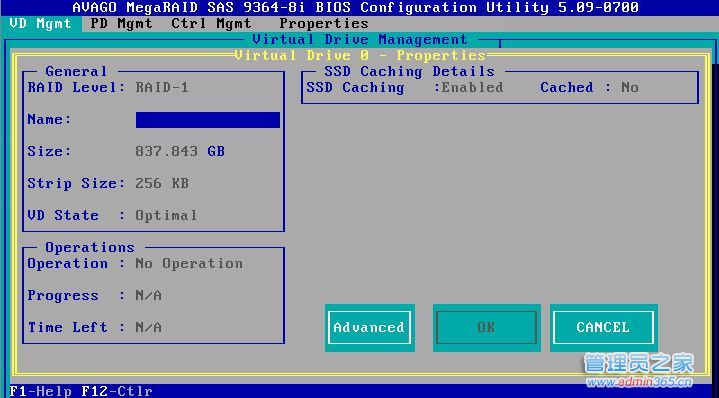Focus the virtual drive Name field

[x=208, y=120]
